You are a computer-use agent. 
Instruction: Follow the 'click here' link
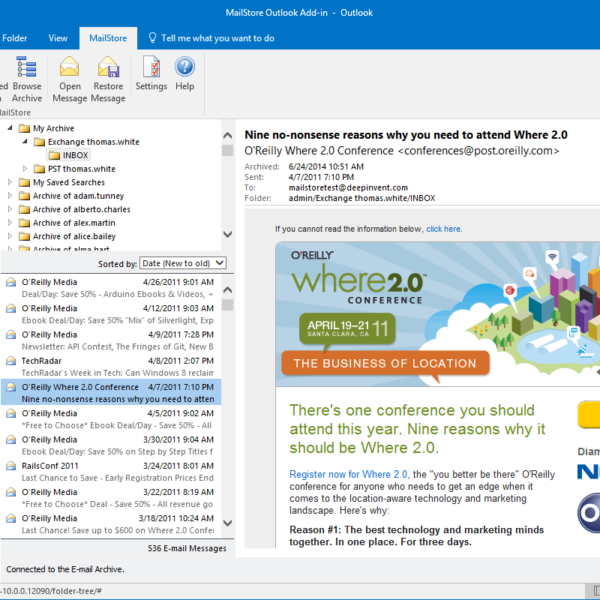(x=443, y=229)
